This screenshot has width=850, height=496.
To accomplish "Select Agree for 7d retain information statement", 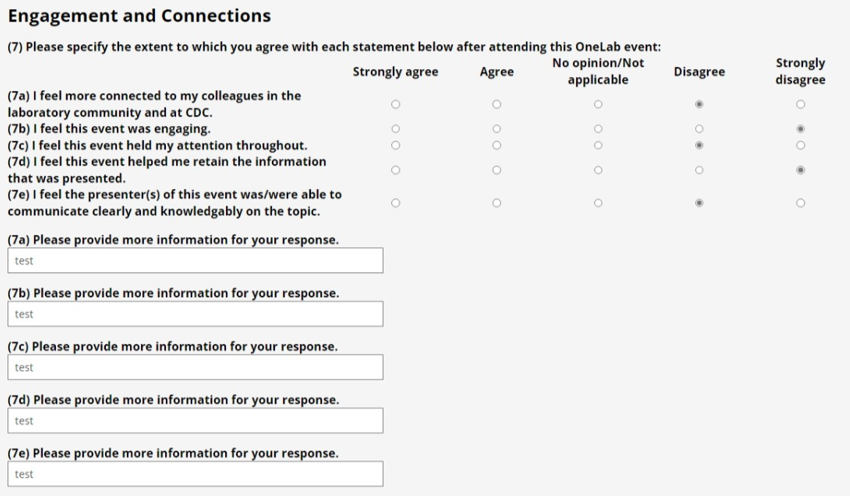I will point(497,170).
